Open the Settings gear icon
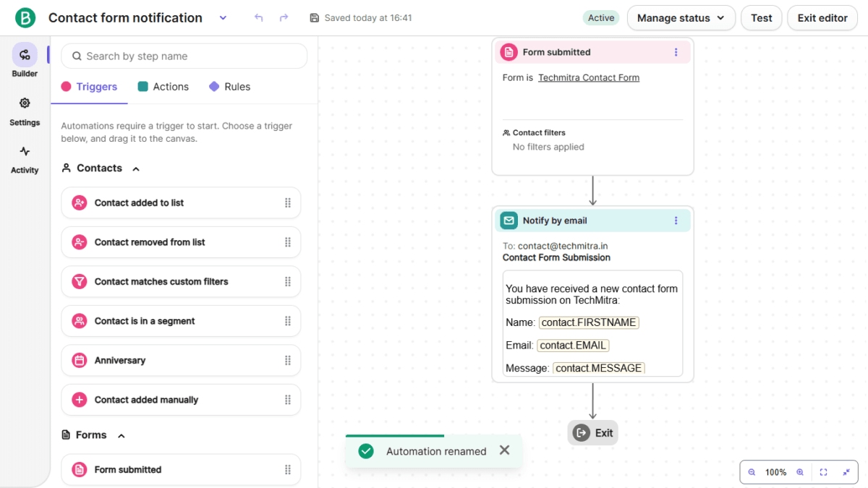 pos(25,103)
